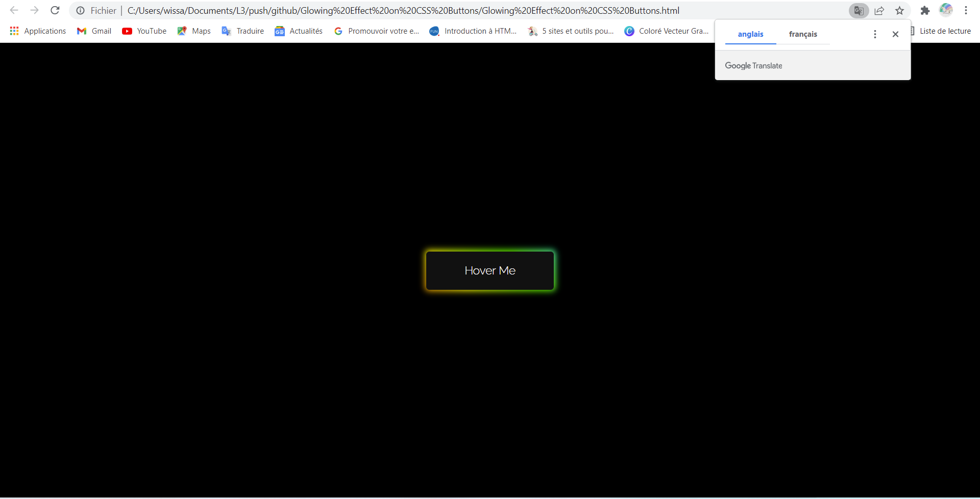Click the share icon in the toolbar
The image size is (980, 499).
tap(879, 10)
